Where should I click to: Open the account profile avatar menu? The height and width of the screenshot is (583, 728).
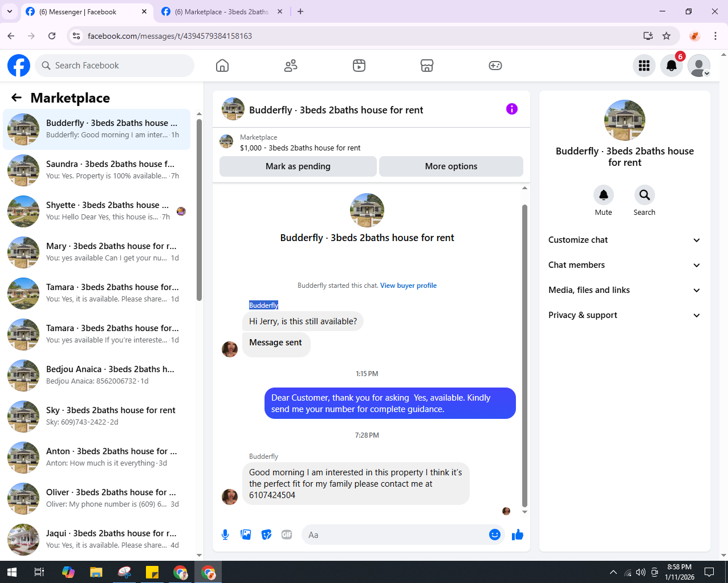tap(699, 66)
